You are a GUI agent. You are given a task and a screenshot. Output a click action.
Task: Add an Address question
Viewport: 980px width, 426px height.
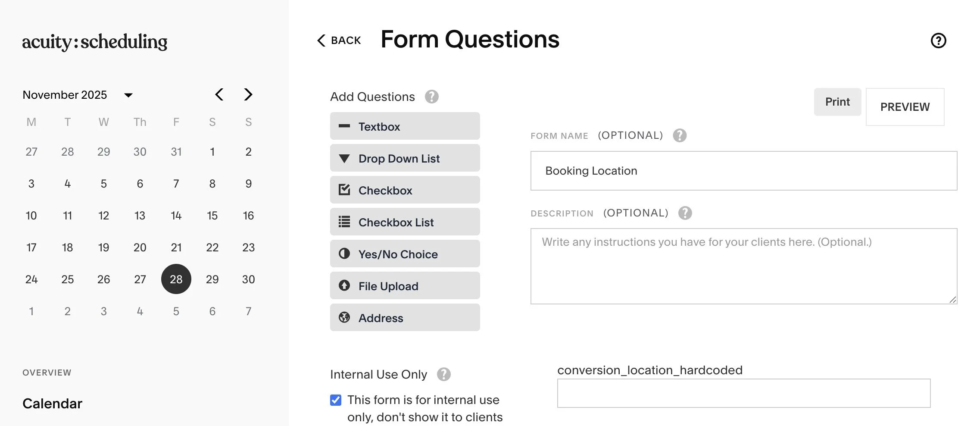(x=405, y=318)
